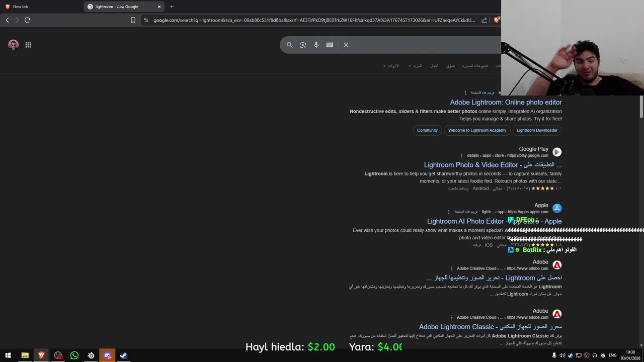The image size is (644, 362).
Task: Open the clock showing 19:30
Action: [630, 355]
